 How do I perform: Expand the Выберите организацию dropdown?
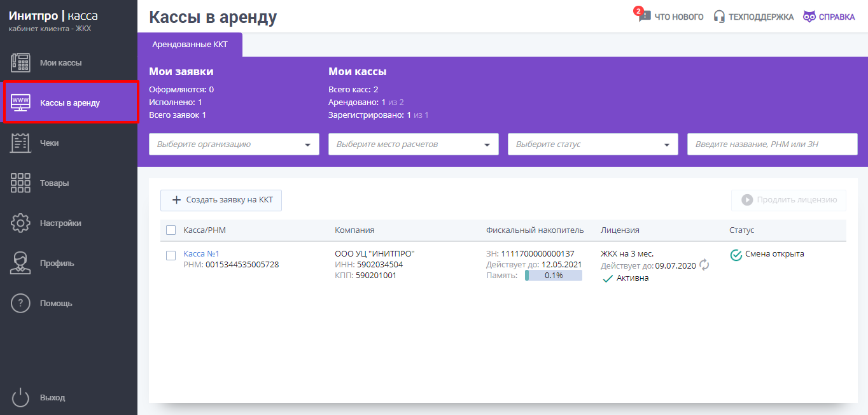(234, 144)
